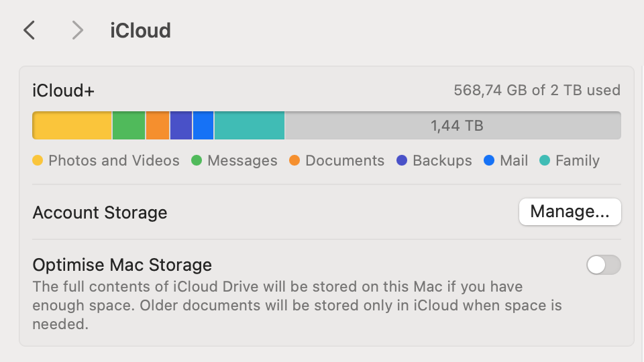Click the green Messages legend dot
This screenshot has height=362, width=644.
(197, 161)
